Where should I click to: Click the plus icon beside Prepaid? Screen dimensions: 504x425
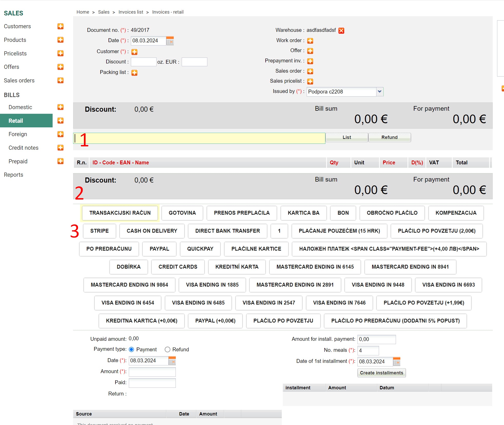click(61, 161)
